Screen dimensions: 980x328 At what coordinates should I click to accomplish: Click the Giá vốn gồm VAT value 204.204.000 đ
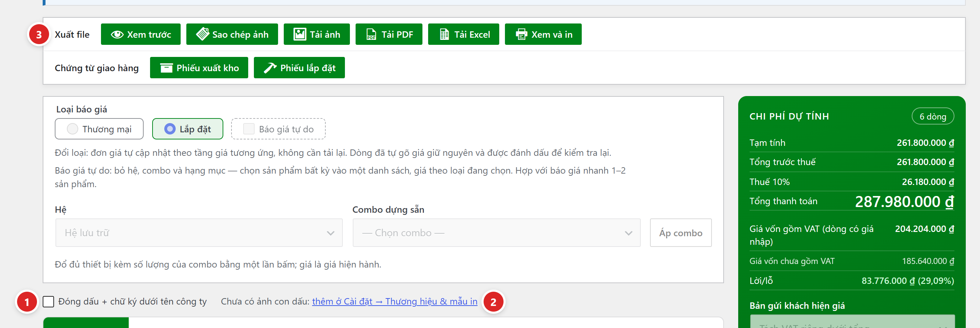point(925,229)
